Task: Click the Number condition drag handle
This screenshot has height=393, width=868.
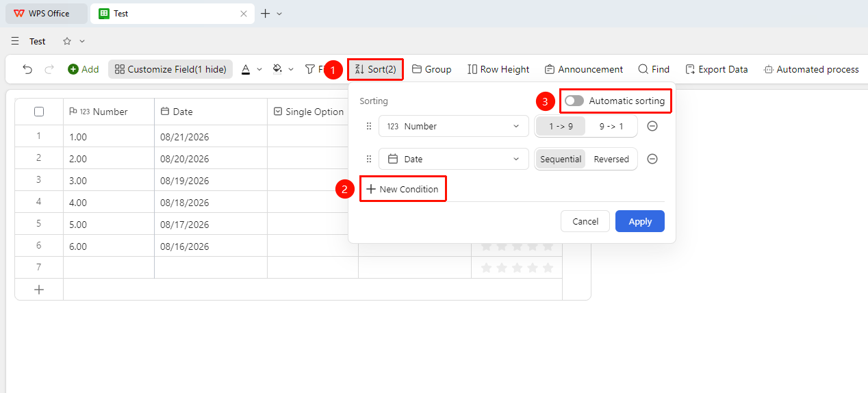Action: [x=369, y=126]
